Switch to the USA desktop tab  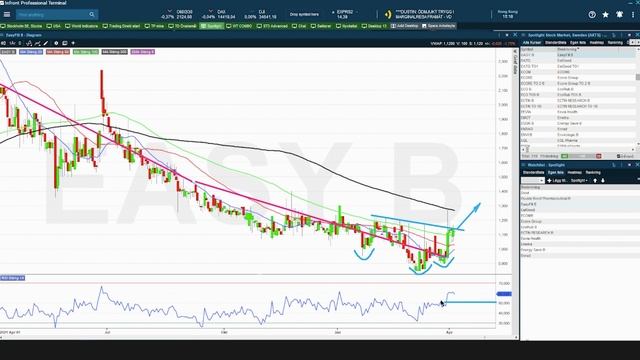coord(53,26)
